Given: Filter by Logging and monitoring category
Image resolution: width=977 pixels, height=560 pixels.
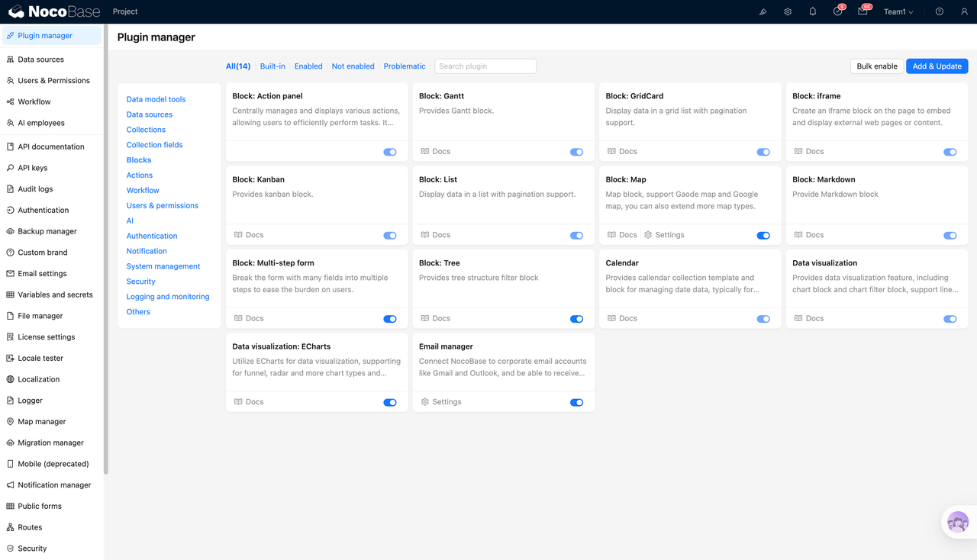Looking at the screenshot, I should coord(168,297).
